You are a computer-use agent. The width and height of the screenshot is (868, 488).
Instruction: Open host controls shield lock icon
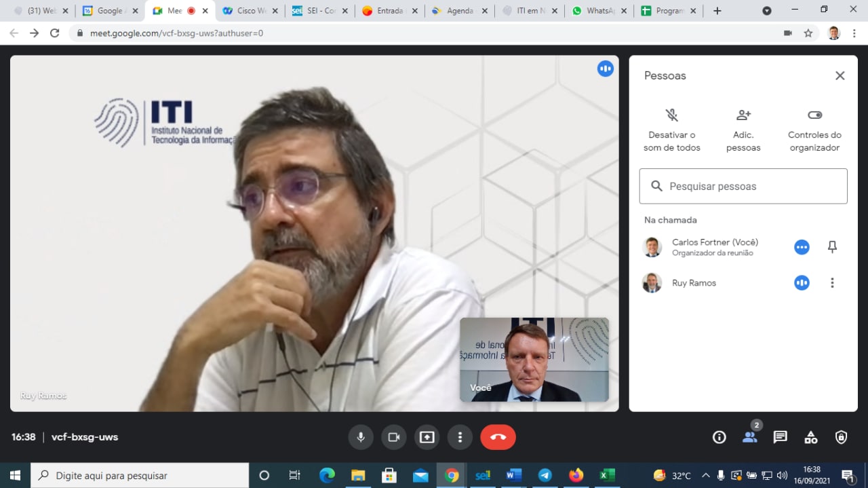(841, 437)
